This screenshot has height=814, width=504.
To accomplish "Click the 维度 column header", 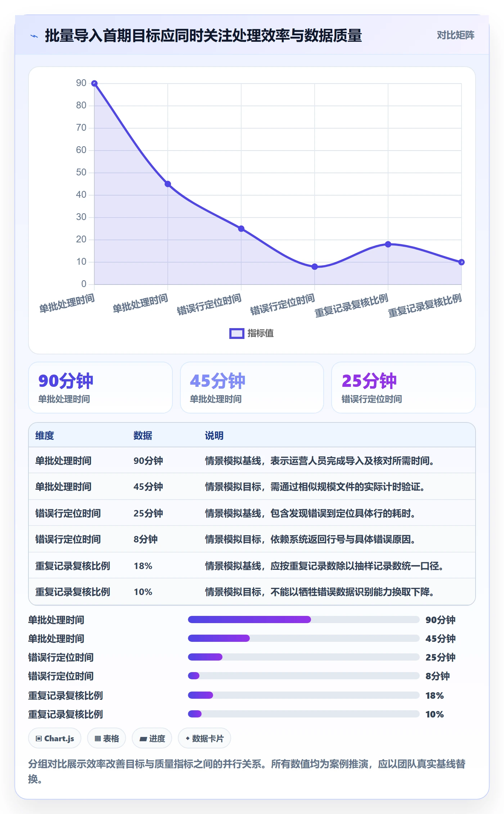I will point(45,435).
